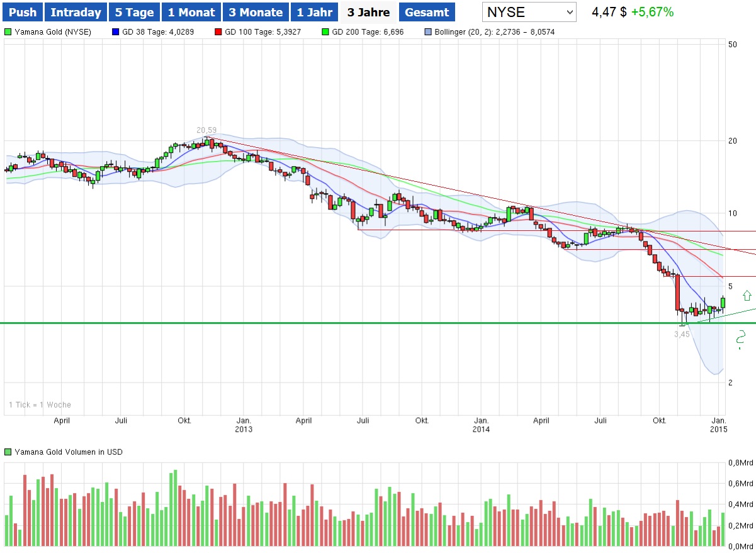Image resolution: width=756 pixels, height=553 pixels.
Task: Click the active 3 Jahre tab
Action: pyautogui.click(x=368, y=12)
